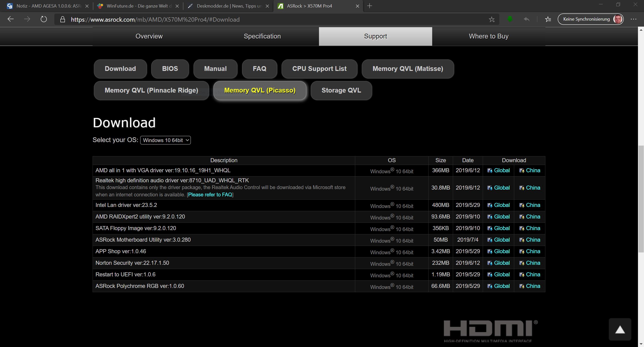Click the green download extension icon
Screen dimensions: 644x347
pyautogui.click(x=510, y=19)
